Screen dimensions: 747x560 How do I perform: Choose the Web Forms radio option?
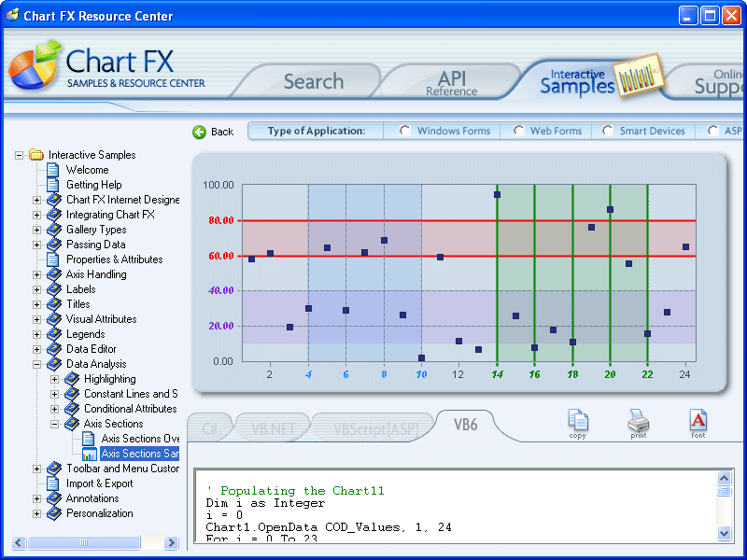tap(518, 131)
